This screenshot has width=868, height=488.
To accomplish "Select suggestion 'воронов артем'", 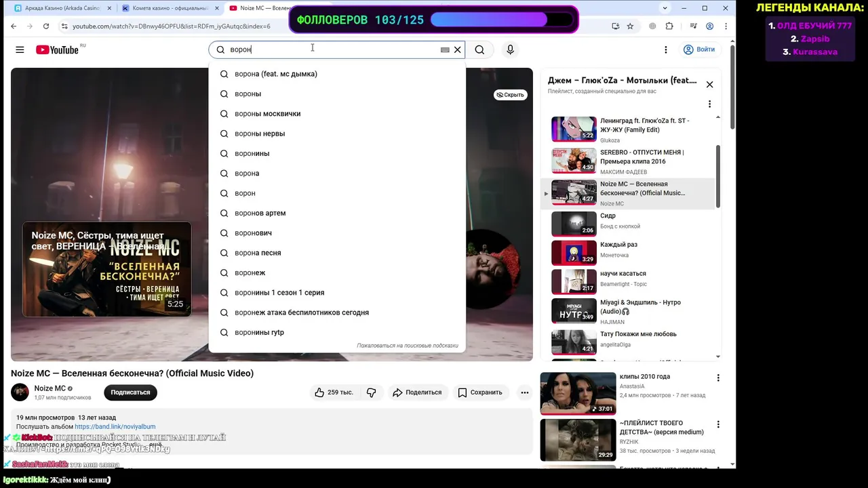I will (x=337, y=213).
